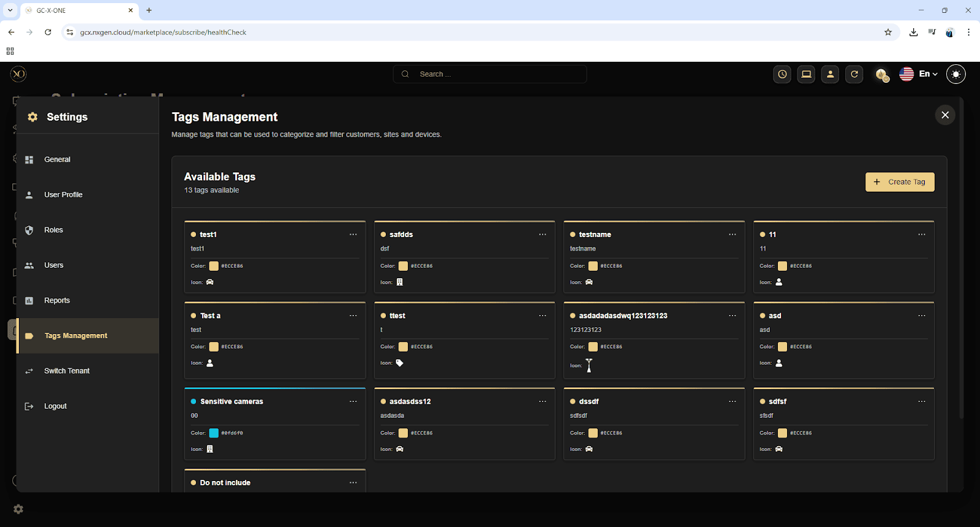Viewport: 980px width, 527px height.
Task: Select Switch Tenant in the sidebar
Action: point(67,371)
